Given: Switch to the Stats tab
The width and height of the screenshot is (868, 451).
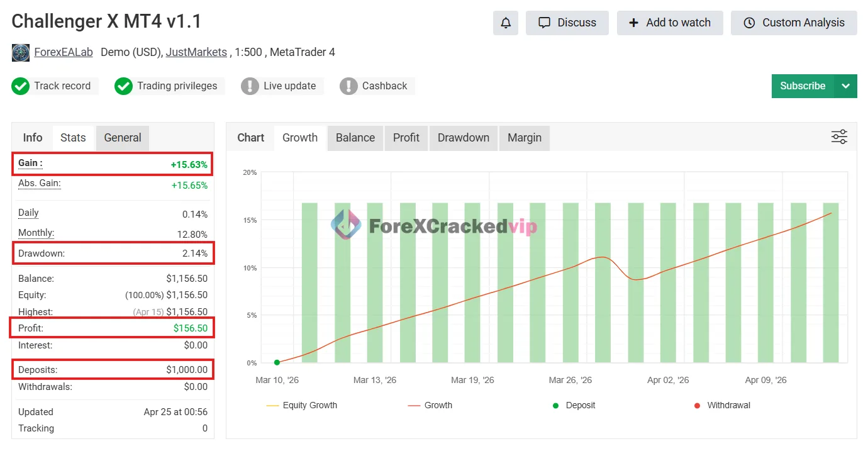Looking at the screenshot, I should click(73, 138).
